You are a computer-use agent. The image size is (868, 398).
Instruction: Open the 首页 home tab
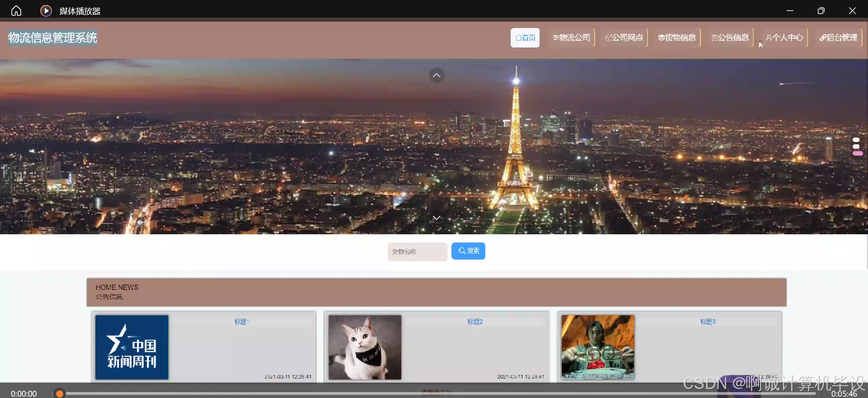(x=525, y=38)
